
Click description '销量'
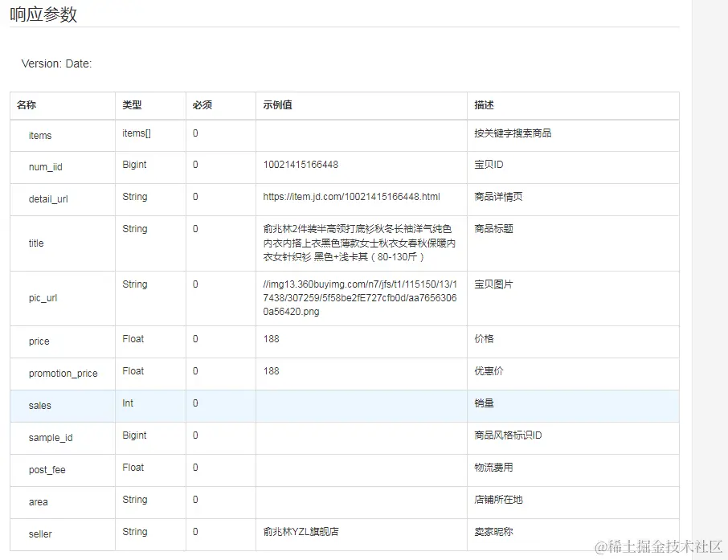pos(484,403)
